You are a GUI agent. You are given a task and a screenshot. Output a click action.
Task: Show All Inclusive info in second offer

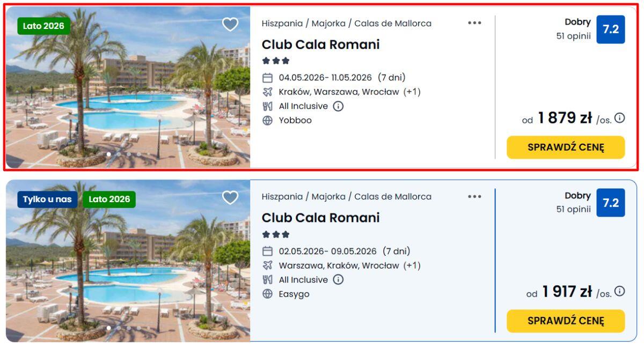[x=338, y=280]
